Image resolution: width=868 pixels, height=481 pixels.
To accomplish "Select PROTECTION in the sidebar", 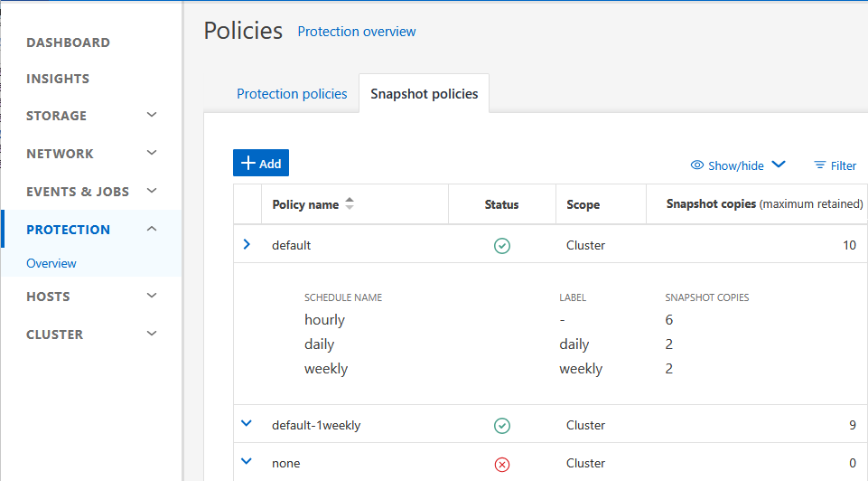I will click(68, 230).
